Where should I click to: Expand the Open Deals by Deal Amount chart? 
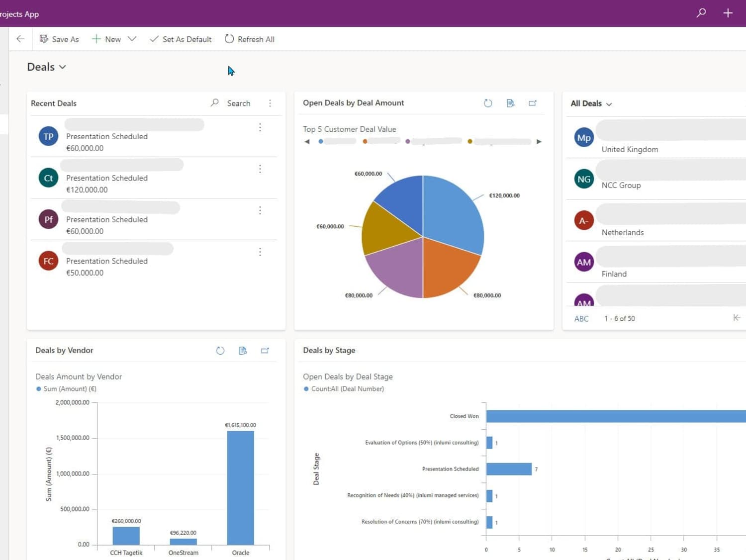tap(533, 103)
